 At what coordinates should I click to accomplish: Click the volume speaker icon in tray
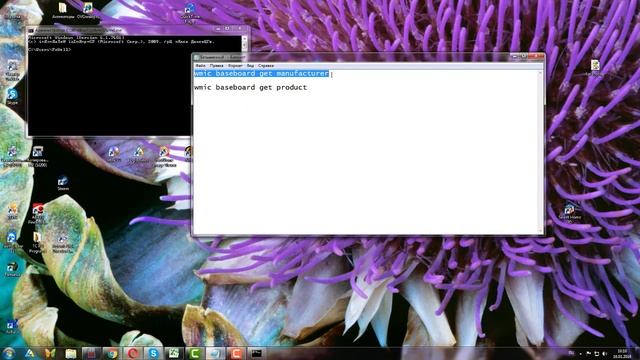click(x=605, y=353)
